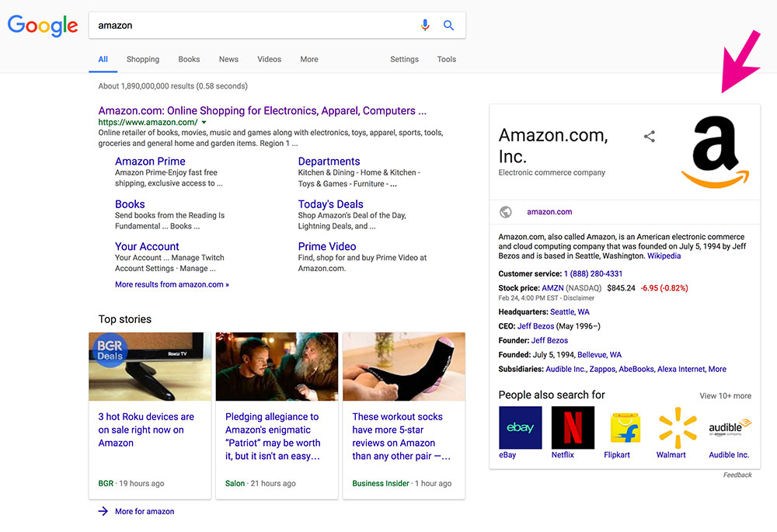Open the eBay logo thumbnail
This screenshot has height=532, width=777.
(x=520, y=427)
